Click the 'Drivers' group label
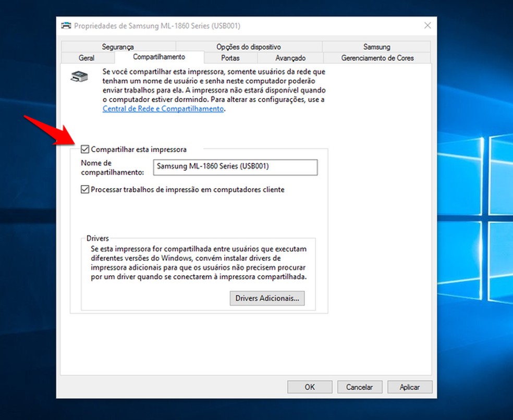The image size is (513, 420). [97, 238]
